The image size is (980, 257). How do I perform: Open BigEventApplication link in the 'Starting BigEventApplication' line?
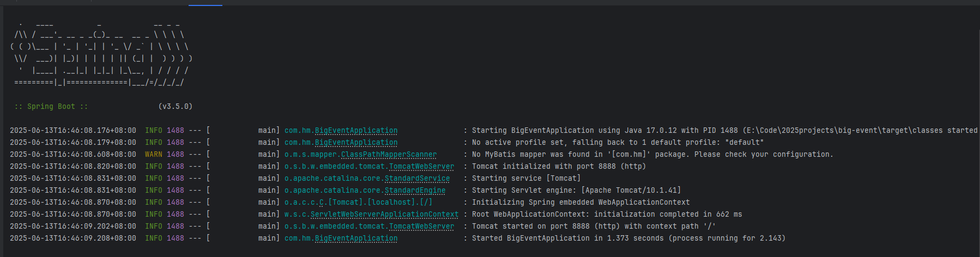[356, 131]
